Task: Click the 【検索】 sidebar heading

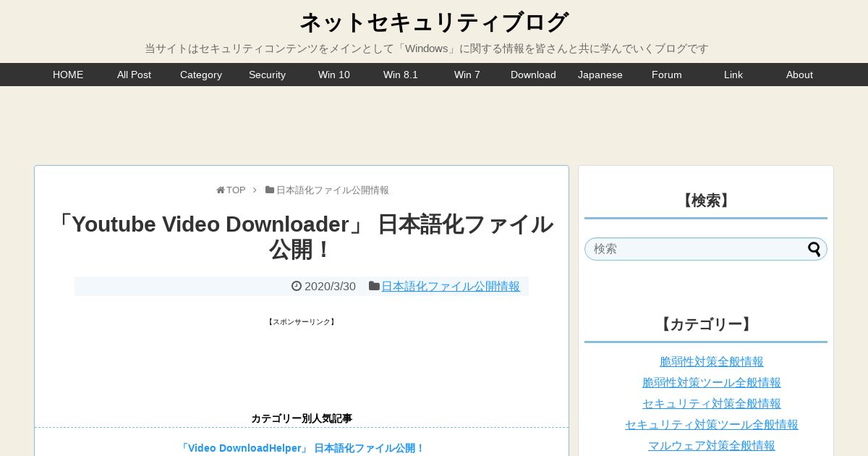Action: click(706, 200)
